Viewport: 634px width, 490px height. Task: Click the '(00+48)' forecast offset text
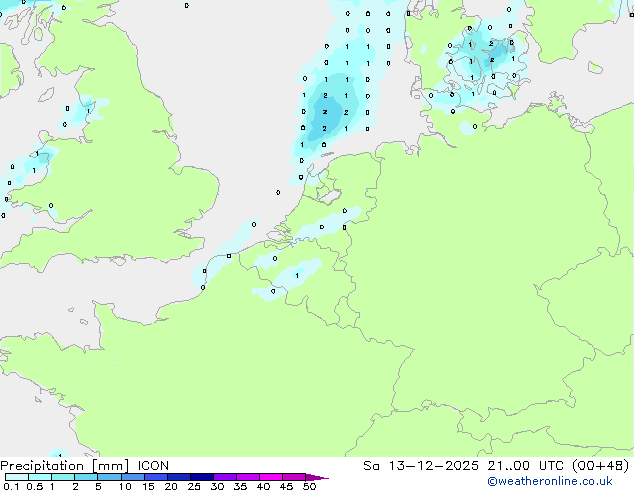(601, 466)
